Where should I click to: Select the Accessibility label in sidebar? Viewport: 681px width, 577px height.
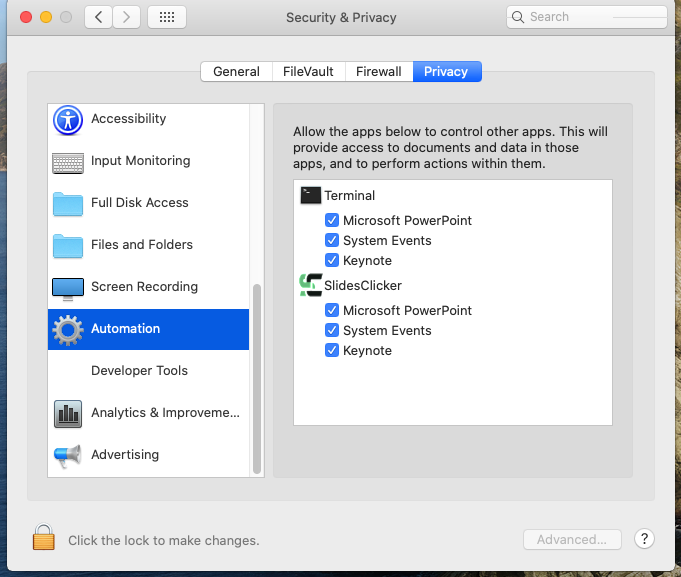[x=129, y=119]
